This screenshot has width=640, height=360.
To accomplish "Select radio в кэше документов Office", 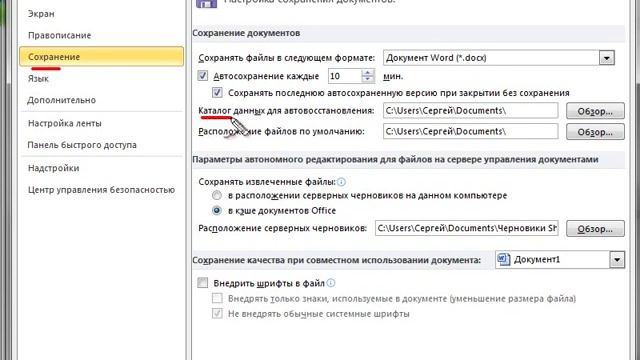I will (x=217, y=211).
